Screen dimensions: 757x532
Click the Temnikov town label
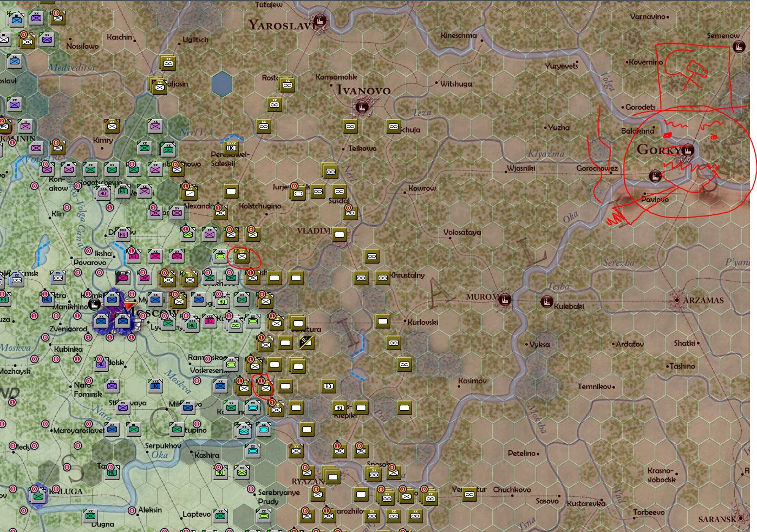595,386
